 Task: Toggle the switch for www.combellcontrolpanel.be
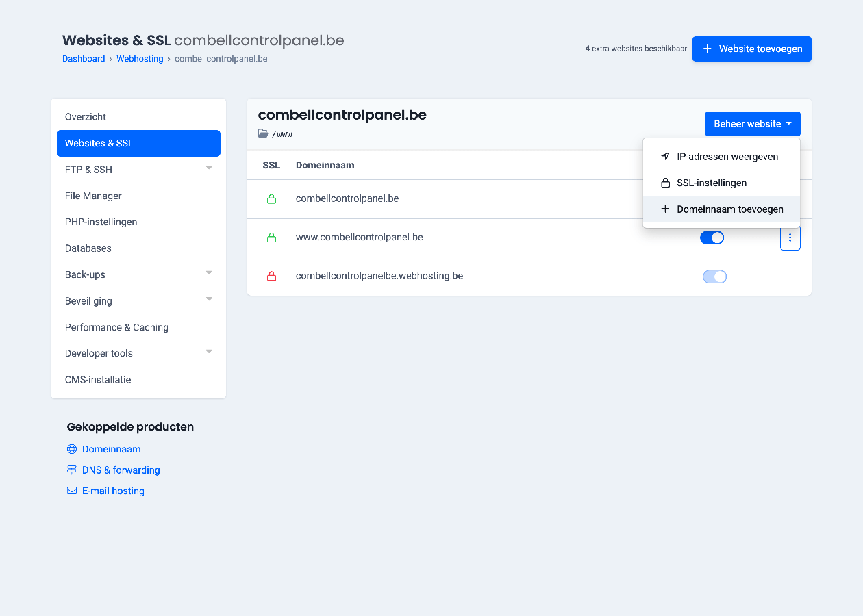712,238
